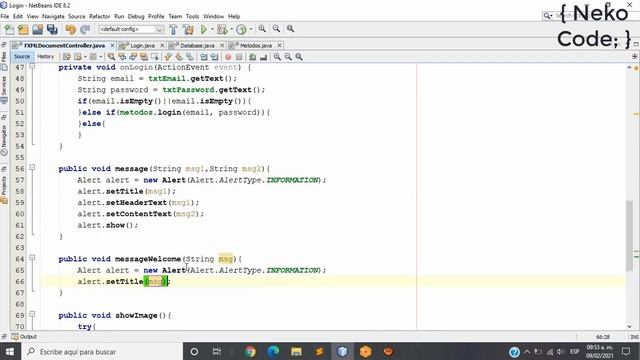Click the Debug Project icon
Image resolution: width=640 pixels, height=360 pixels.
[x=222, y=29]
